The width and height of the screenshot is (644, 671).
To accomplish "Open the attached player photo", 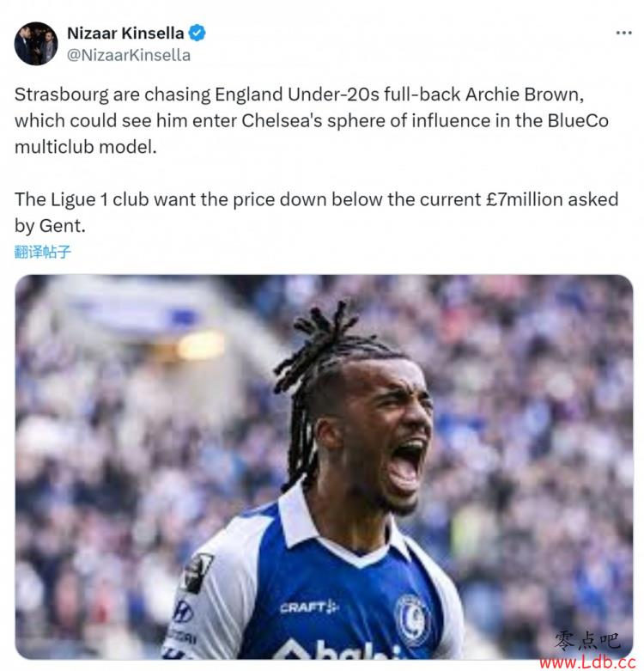I will 324,467.
